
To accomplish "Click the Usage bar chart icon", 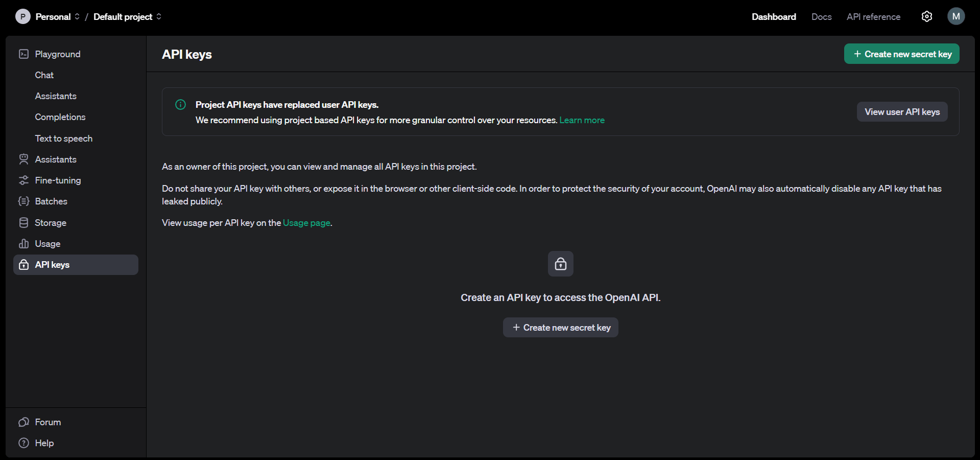I will click(x=23, y=244).
